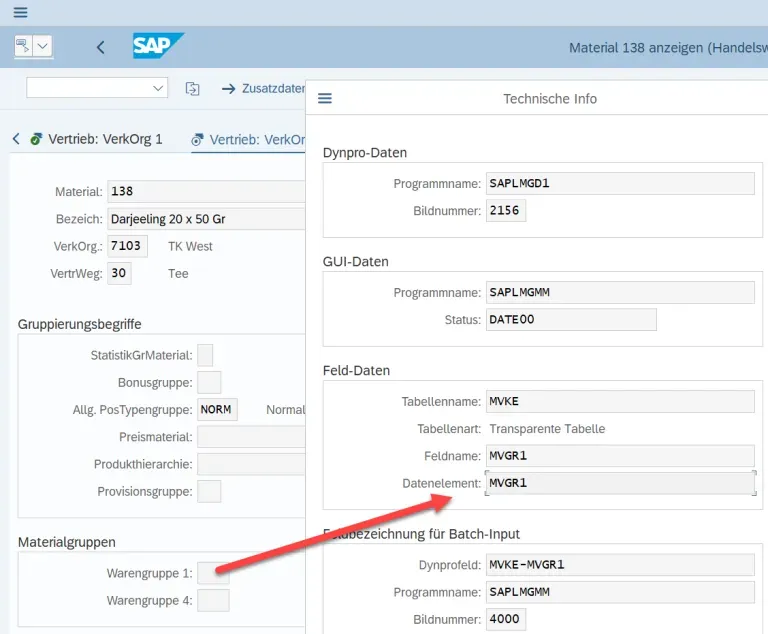Click the Warengruppe 1 field
This screenshot has width=768, height=634.
pyautogui.click(x=213, y=573)
